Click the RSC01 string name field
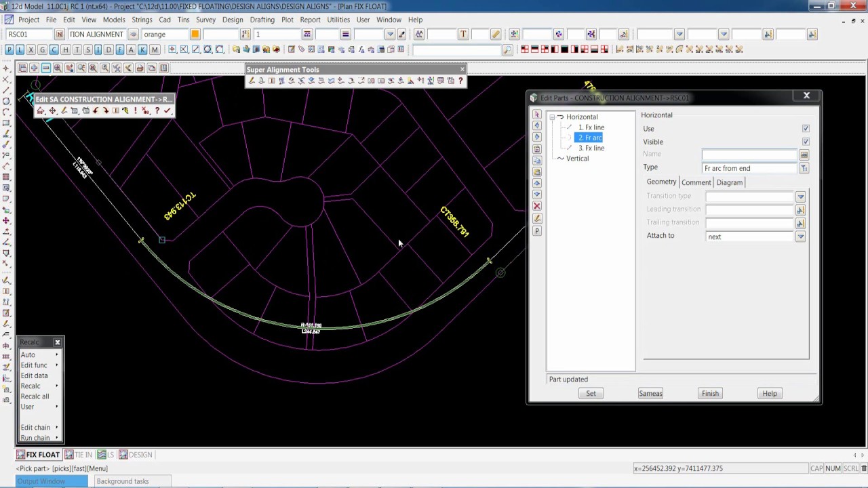Image resolution: width=868 pixels, height=488 pixels. click(x=29, y=34)
